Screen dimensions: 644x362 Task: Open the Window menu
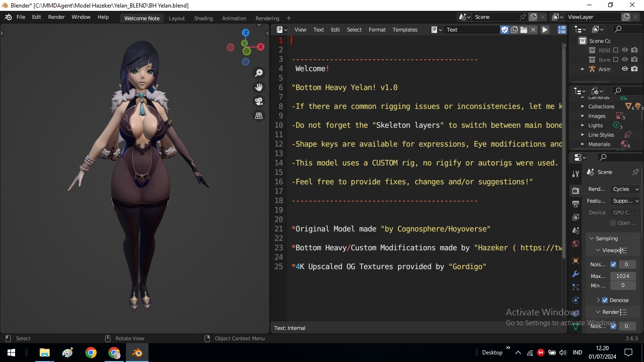(x=81, y=17)
